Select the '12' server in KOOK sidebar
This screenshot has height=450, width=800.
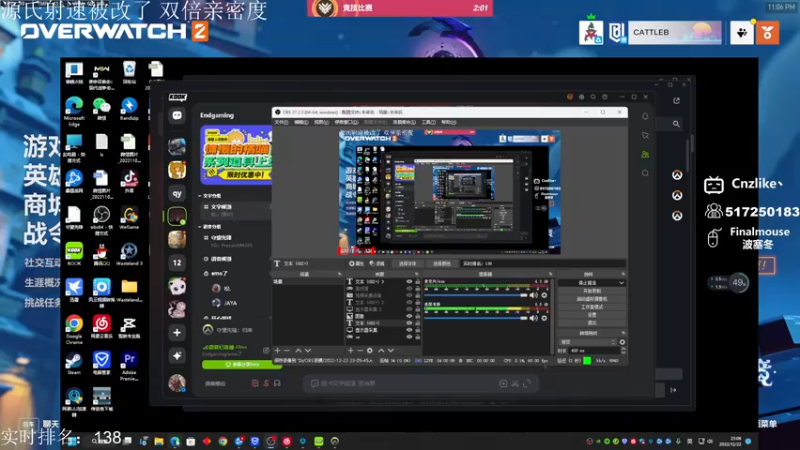(177, 263)
